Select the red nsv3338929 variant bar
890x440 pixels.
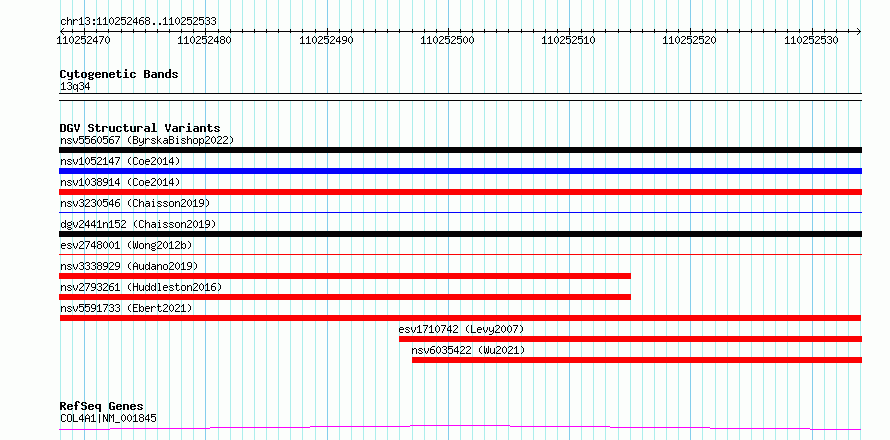pyautogui.click(x=345, y=276)
